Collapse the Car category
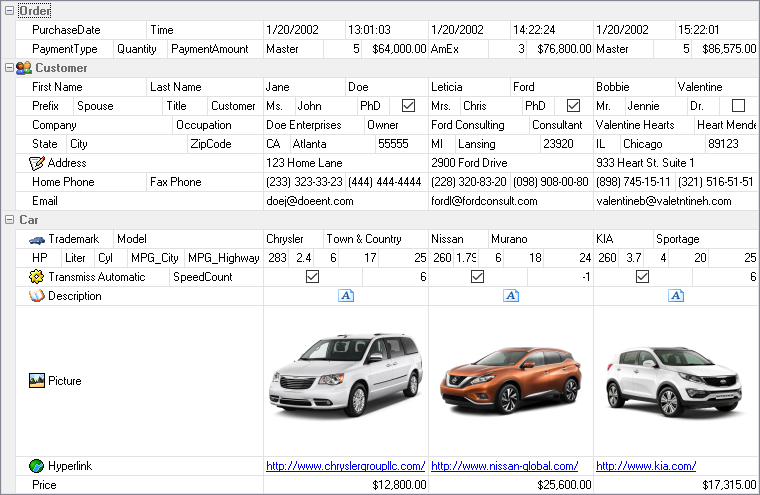 coord(9,220)
